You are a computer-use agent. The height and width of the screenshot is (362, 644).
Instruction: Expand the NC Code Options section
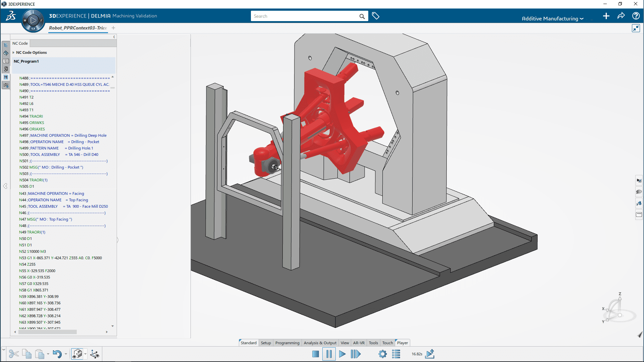14,52
